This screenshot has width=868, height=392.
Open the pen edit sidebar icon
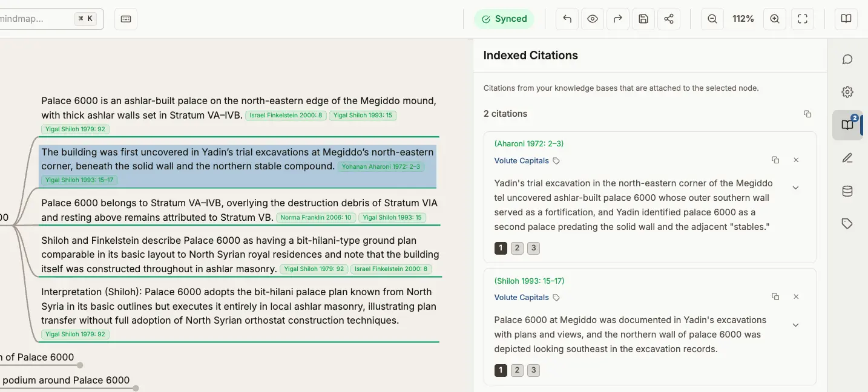[847, 158]
